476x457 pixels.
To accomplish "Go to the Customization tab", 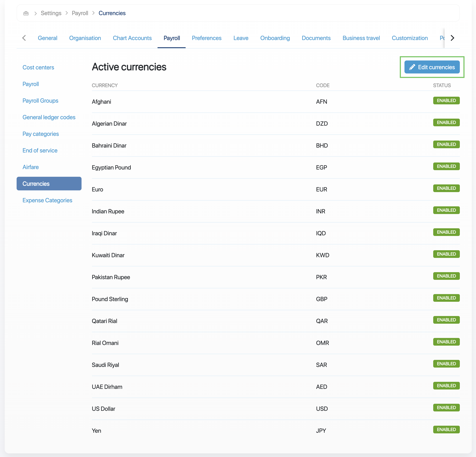I will (409, 38).
